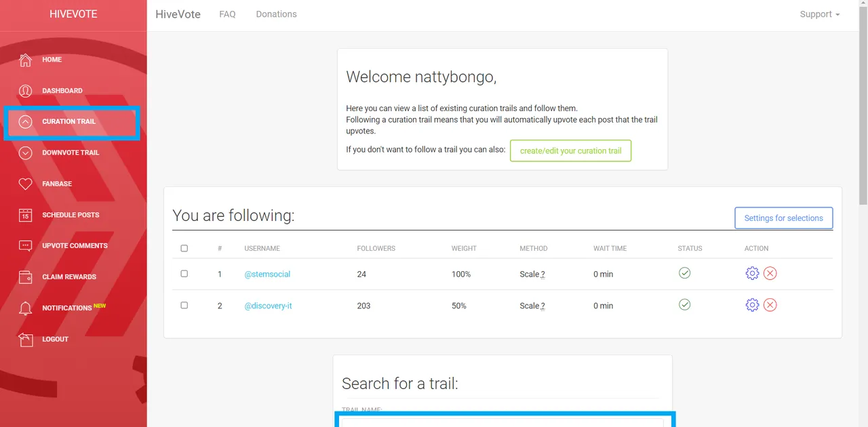Screen dimensions: 868x427
Task: Click the HiveVote brand link
Action: (x=178, y=14)
